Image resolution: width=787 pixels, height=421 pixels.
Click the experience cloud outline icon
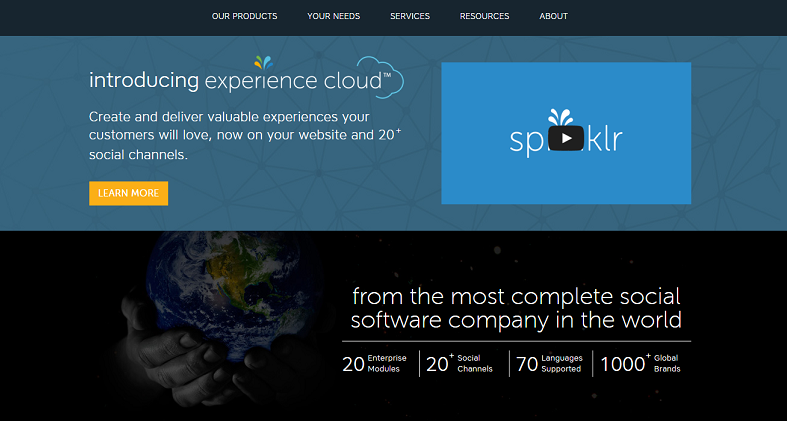[x=380, y=77]
